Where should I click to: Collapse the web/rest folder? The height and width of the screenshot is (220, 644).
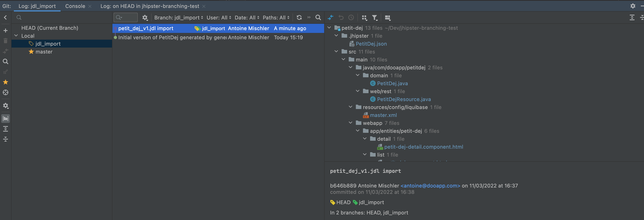click(x=358, y=91)
